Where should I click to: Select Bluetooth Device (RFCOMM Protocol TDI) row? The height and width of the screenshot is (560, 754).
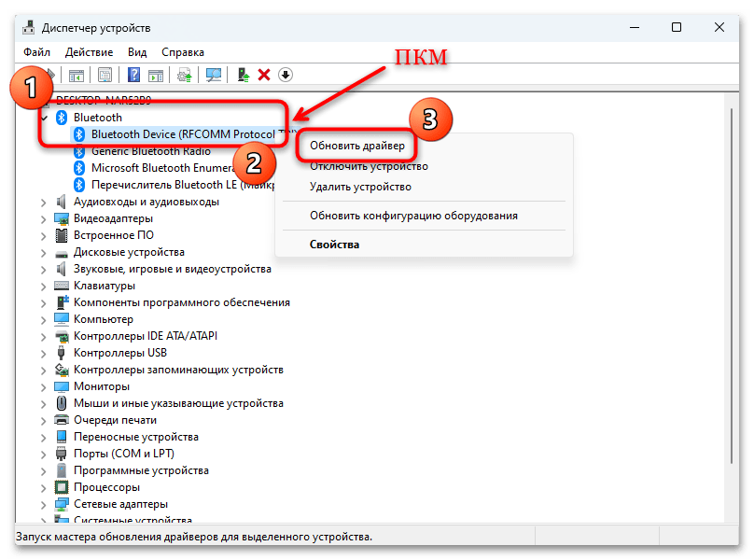click(x=183, y=134)
